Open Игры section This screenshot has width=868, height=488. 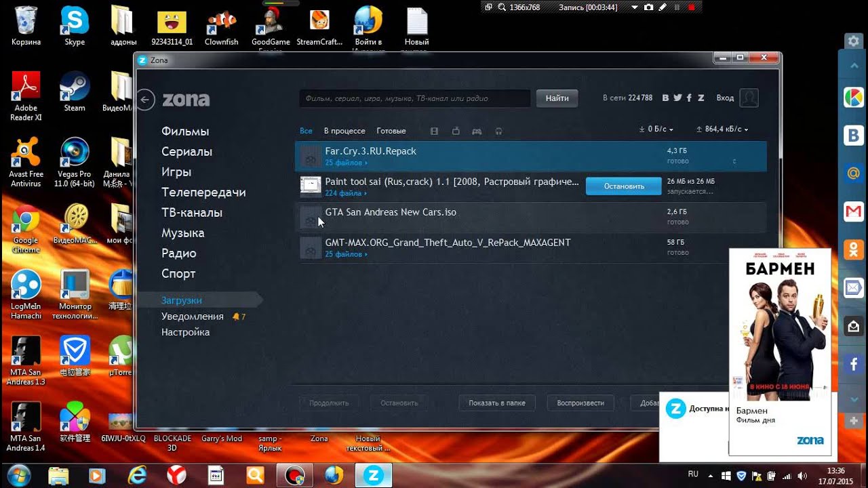tap(176, 172)
